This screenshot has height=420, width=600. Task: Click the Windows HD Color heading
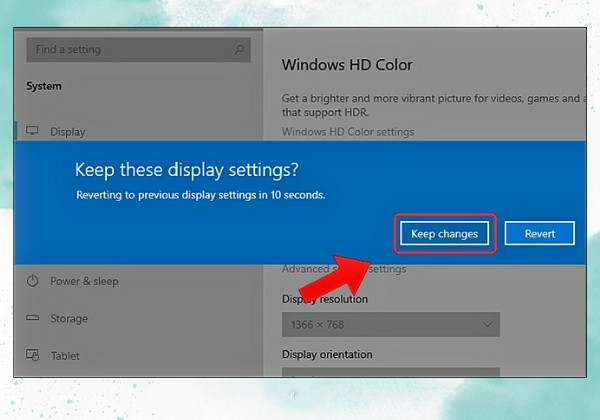click(x=347, y=65)
